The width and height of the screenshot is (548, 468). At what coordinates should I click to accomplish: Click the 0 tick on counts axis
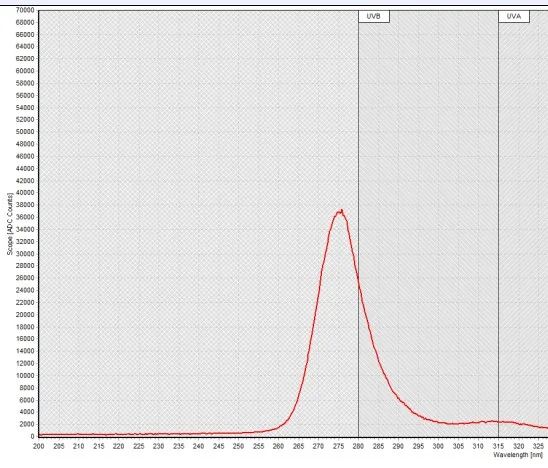32,437
